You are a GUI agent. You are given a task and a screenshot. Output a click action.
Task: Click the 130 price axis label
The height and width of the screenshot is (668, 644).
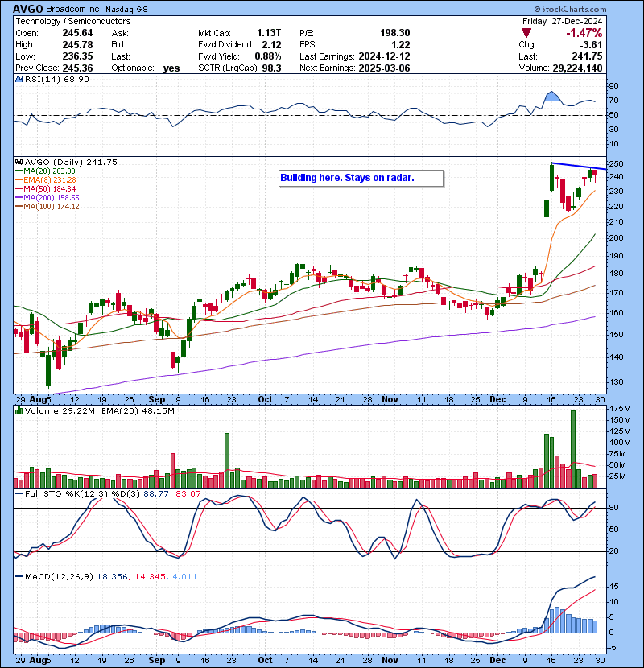[x=617, y=381]
